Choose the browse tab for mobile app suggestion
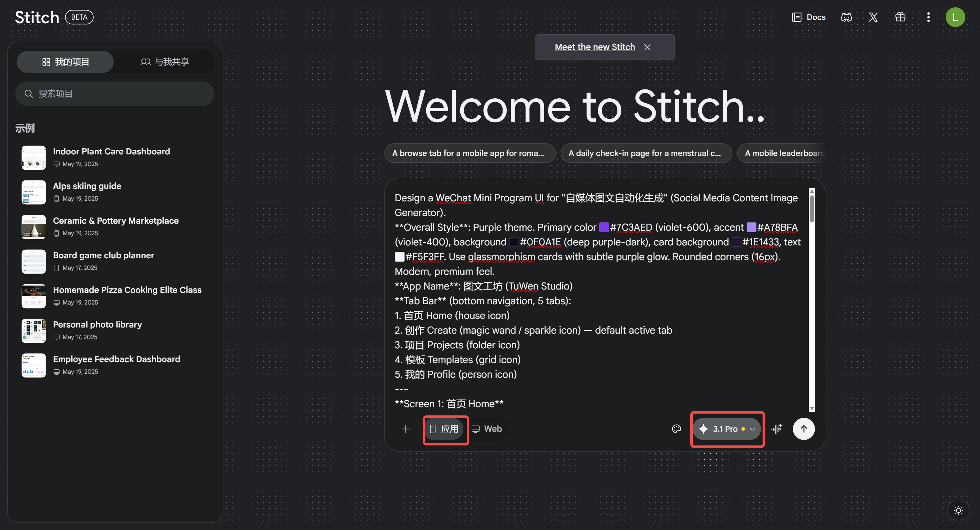This screenshot has width=980, height=530. point(469,153)
